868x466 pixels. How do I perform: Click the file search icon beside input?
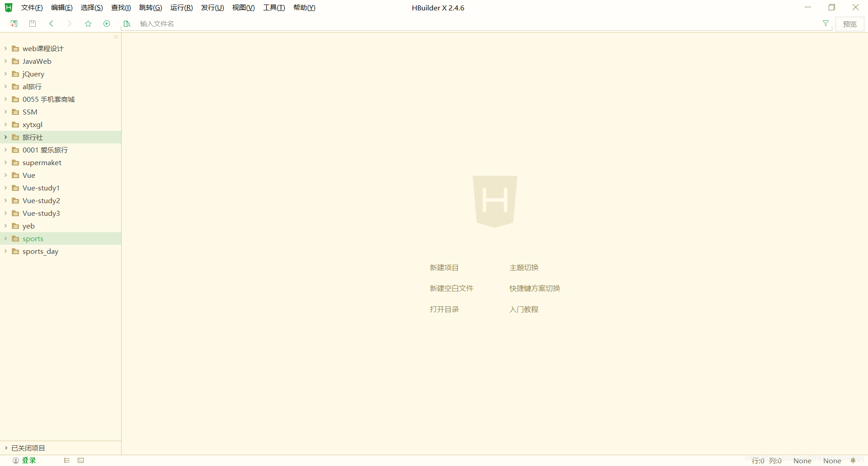coord(127,24)
